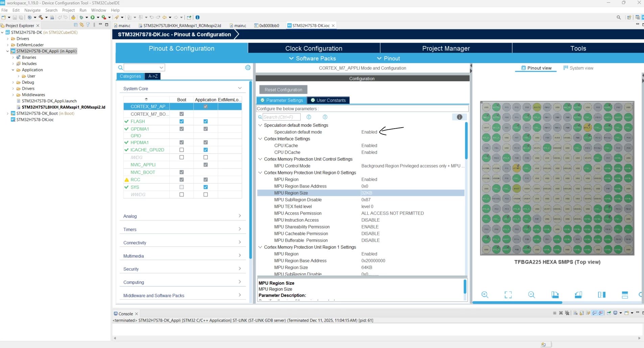Switch to System view

tap(578, 68)
